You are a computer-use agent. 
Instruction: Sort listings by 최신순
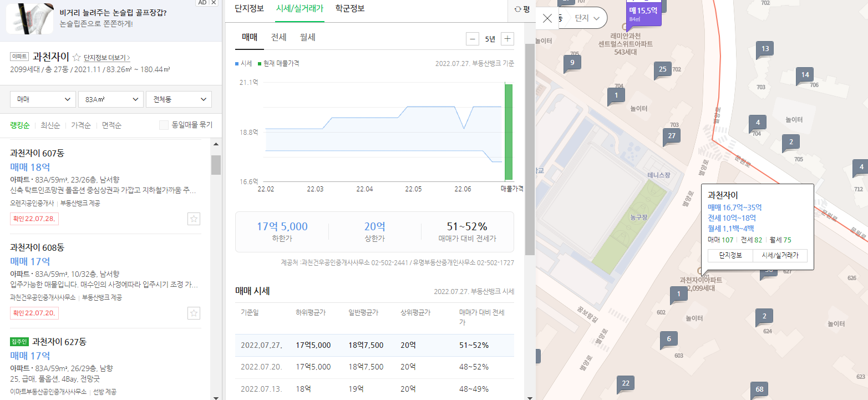click(x=50, y=125)
